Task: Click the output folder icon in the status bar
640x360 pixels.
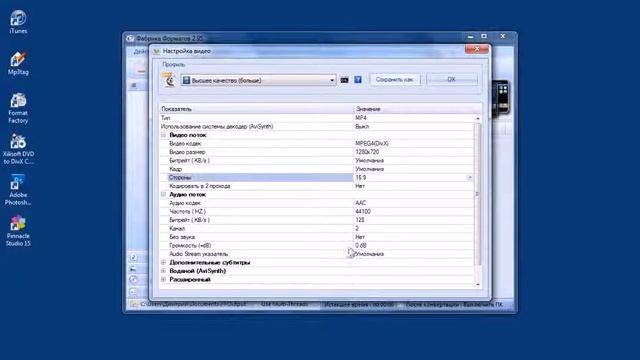Action: click(x=133, y=304)
